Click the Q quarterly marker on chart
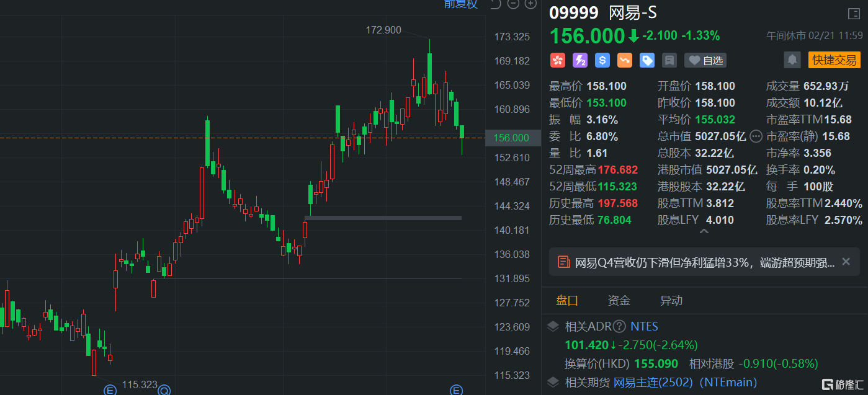The image size is (868, 395). 164,390
